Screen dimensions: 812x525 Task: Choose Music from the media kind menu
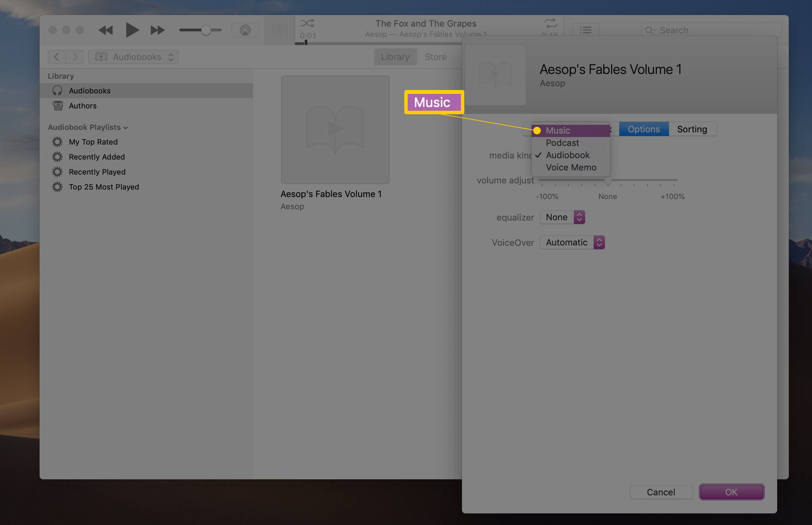[x=571, y=131]
